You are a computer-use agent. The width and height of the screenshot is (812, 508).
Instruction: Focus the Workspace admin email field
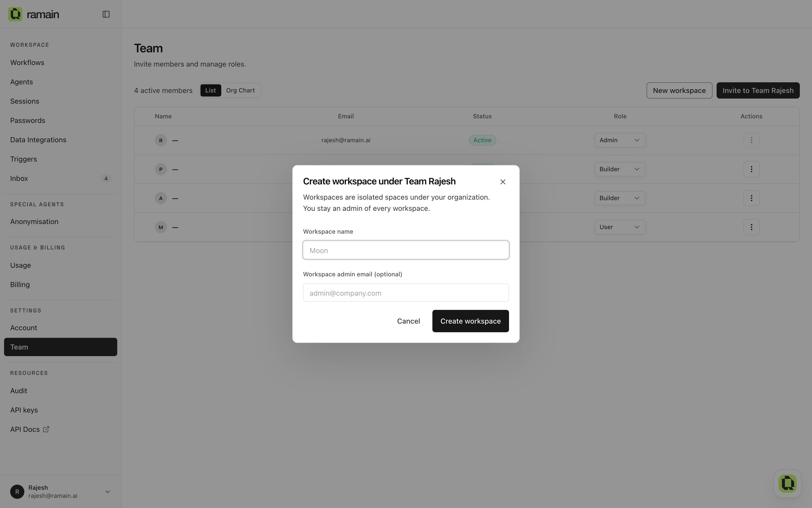pos(406,293)
